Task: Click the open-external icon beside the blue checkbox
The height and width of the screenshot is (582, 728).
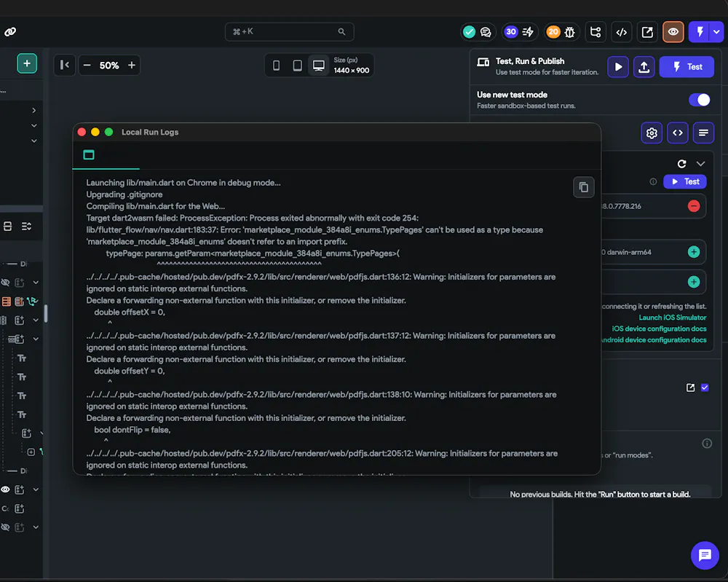Action: click(x=690, y=388)
